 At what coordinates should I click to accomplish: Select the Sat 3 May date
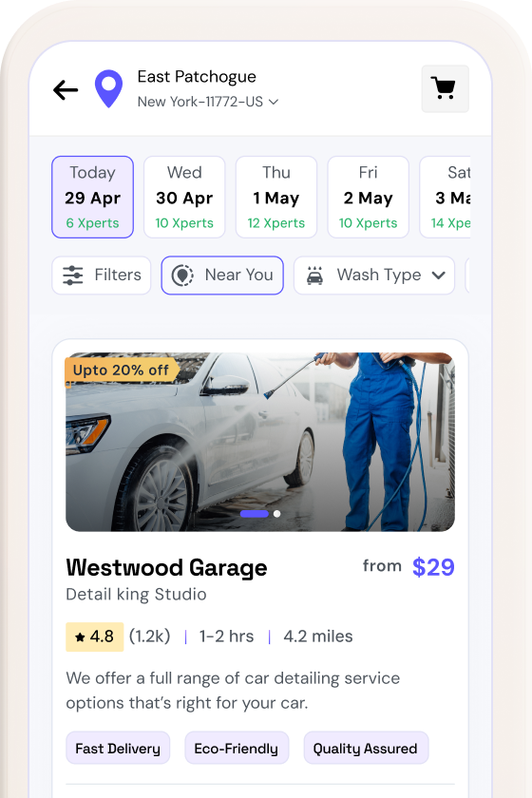(x=446, y=197)
